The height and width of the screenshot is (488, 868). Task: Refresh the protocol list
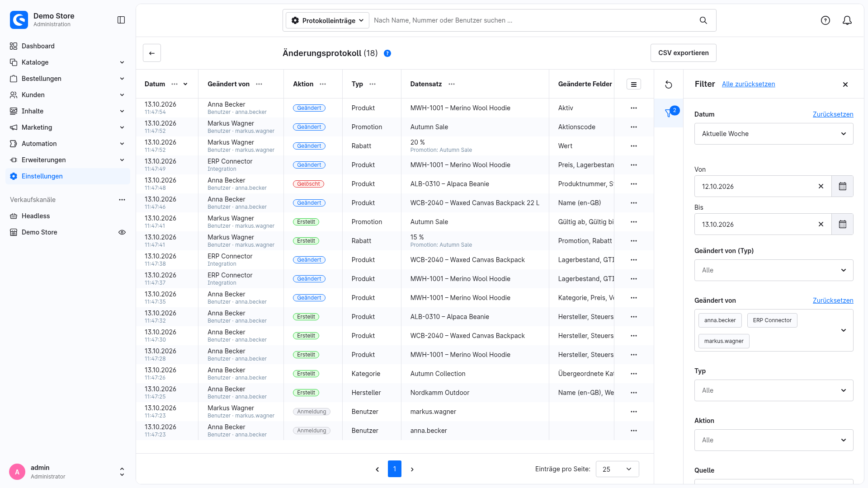point(669,84)
